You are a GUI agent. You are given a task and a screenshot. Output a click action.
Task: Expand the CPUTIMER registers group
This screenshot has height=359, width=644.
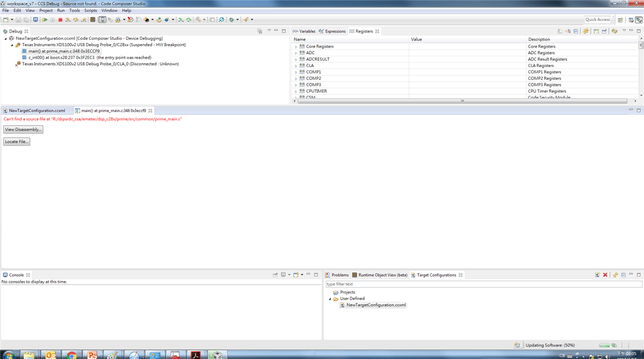(296, 91)
